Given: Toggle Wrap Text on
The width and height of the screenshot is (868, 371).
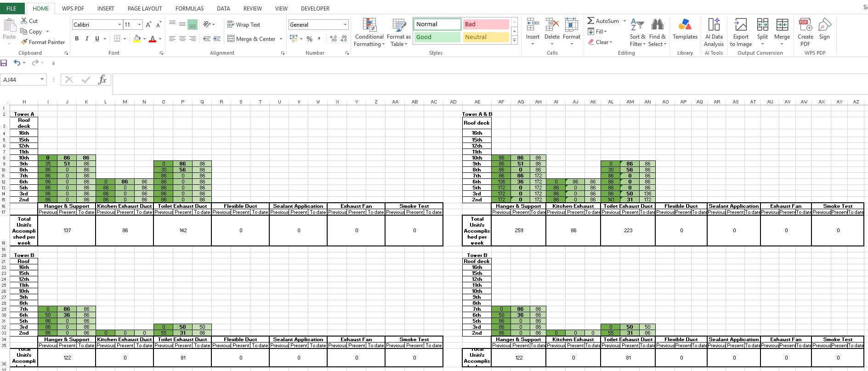Looking at the screenshot, I should pyautogui.click(x=244, y=25).
